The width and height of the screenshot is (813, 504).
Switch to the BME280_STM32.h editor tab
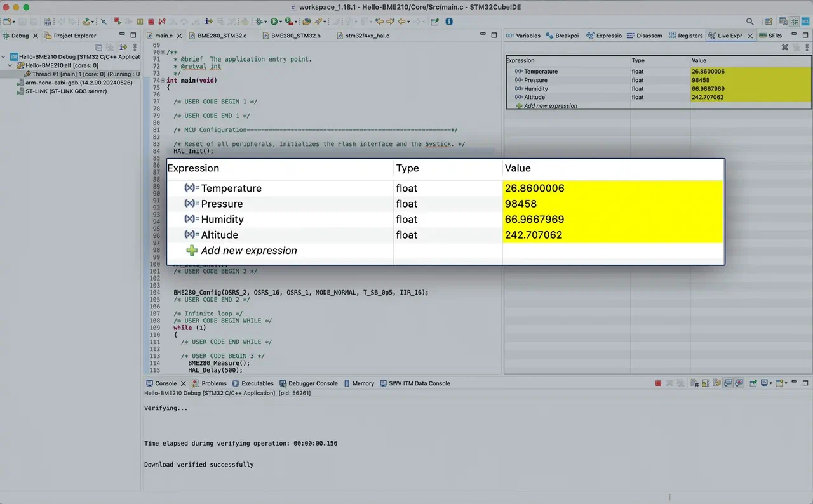coord(295,36)
